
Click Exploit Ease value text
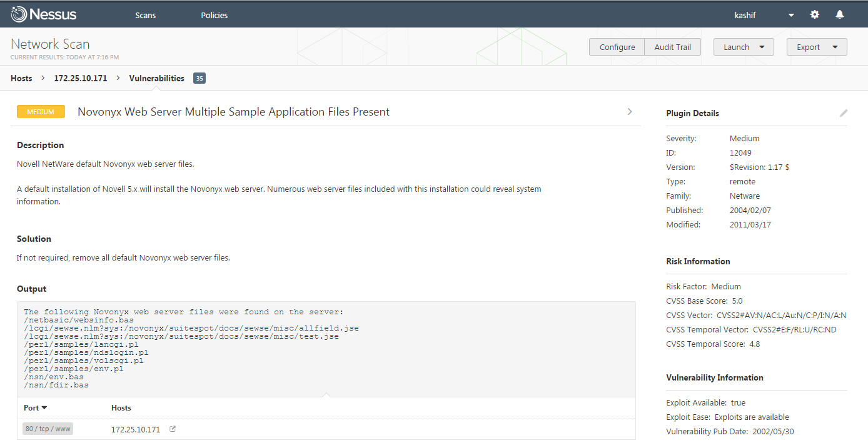pyautogui.click(x=752, y=417)
